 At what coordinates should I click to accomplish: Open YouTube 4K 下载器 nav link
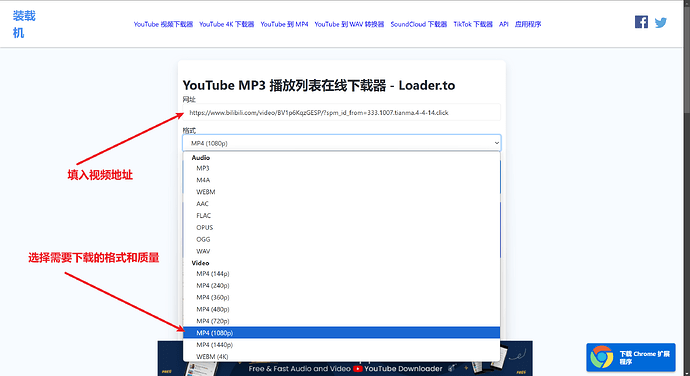[x=227, y=24]
